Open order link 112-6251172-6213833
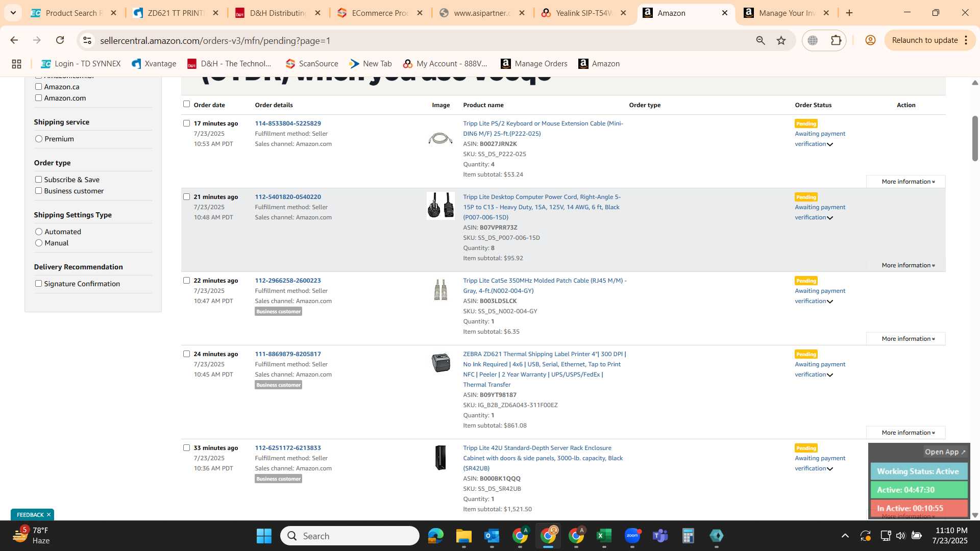This screenshot has width=980, height=551. (x=288, y=448)
